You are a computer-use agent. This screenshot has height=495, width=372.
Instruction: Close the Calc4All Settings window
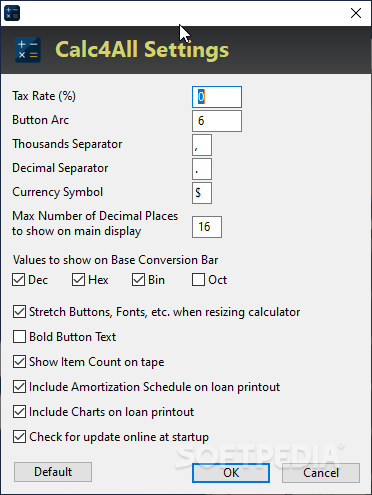[356, 13]
